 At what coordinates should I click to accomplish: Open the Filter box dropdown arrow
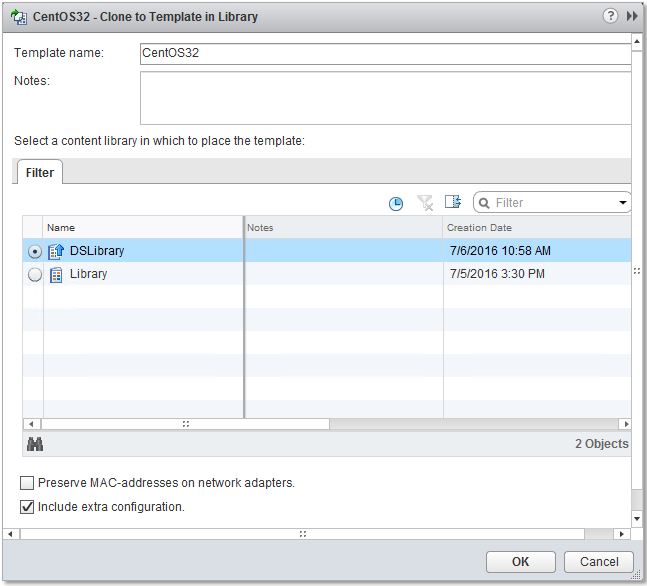coord(622,203)
